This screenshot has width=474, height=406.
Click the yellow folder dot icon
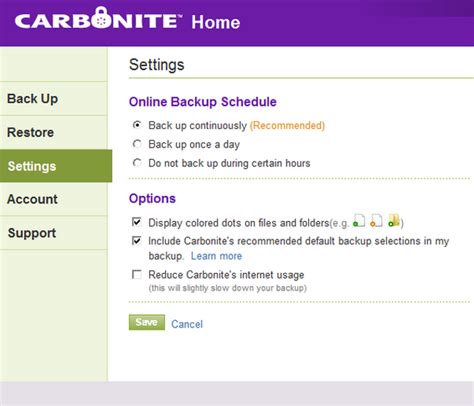pyautogui.click(x=394, y=221)
